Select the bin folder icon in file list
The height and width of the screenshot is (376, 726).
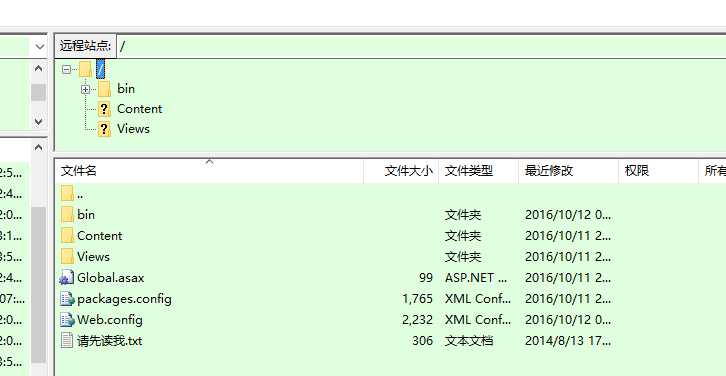[67, 214]
